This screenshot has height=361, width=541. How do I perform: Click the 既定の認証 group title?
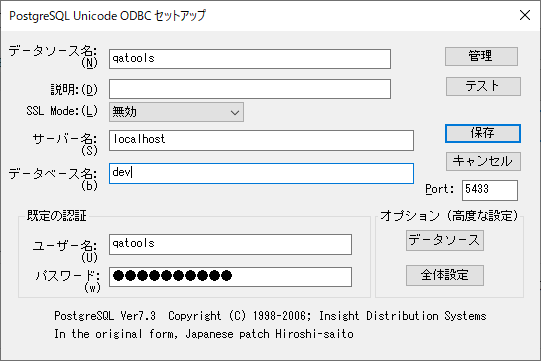[57, 216]
